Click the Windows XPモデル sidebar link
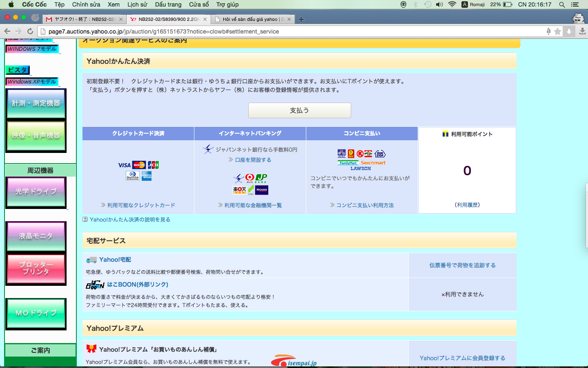 (32, 82)
